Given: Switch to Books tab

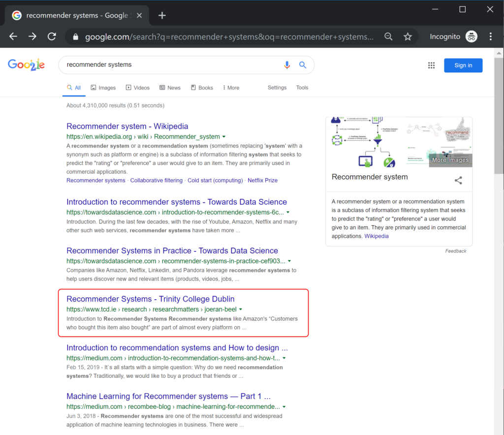Looking at the screenshot, I should point(202,88).
